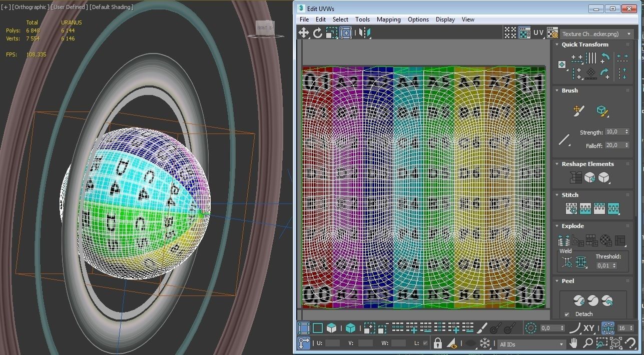Toggle Soft Selection circle icon
The image size is (644, 355).
click(531, 328)
